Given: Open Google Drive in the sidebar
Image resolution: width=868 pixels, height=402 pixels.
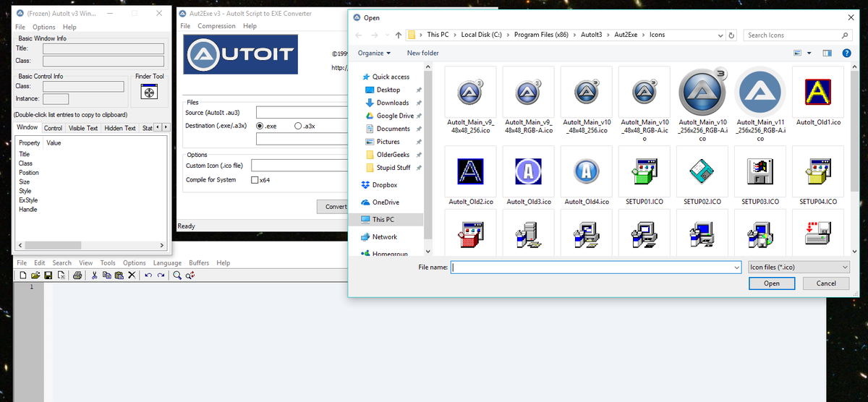Looking at the screenshot, I should coord(395,116).
